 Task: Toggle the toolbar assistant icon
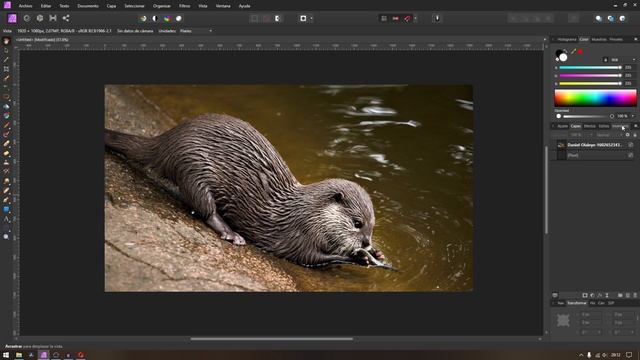437,18
